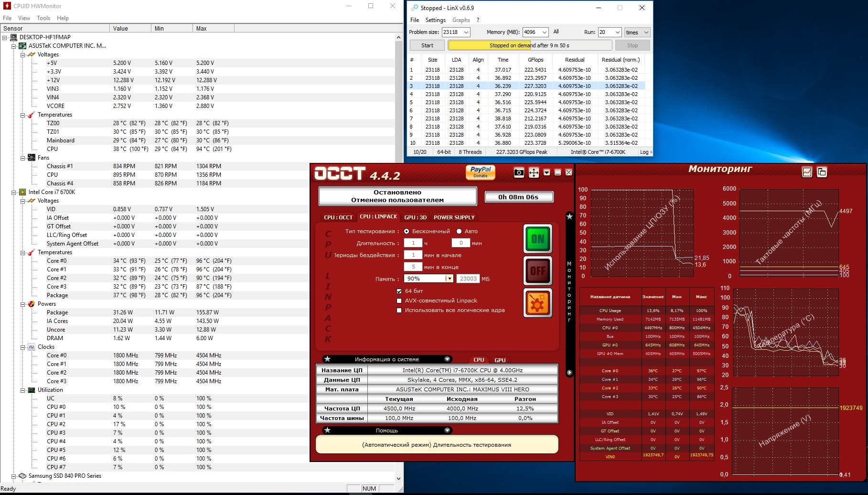Open the LinX Run count dropdown
This screenshot has width=868, height=495.
click(x=617, y=32)
